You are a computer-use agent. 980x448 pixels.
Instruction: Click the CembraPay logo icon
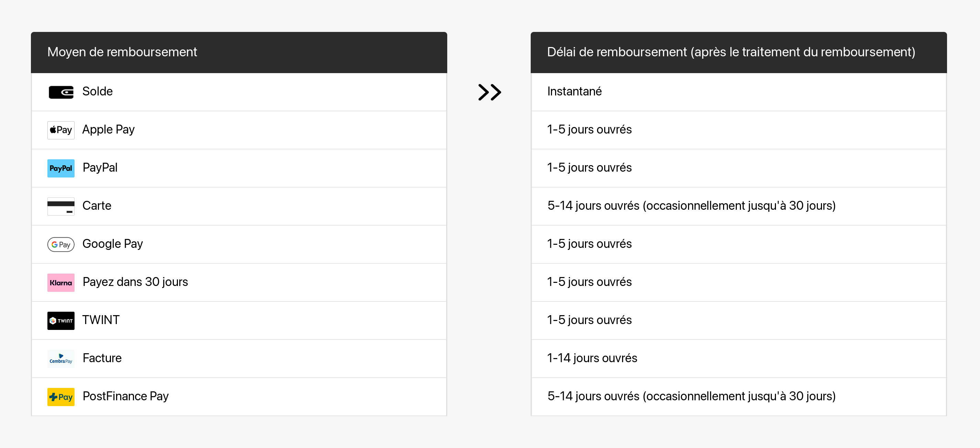pyautogui.click(x=61, y=359)
